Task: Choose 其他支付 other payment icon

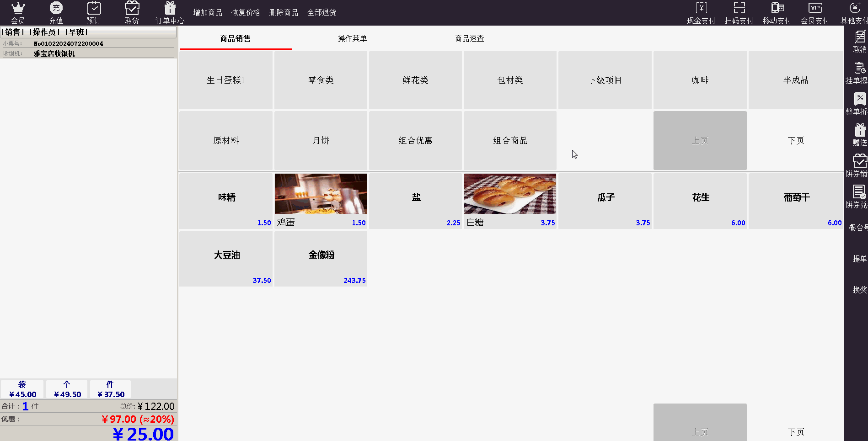Action: (854, 13)
